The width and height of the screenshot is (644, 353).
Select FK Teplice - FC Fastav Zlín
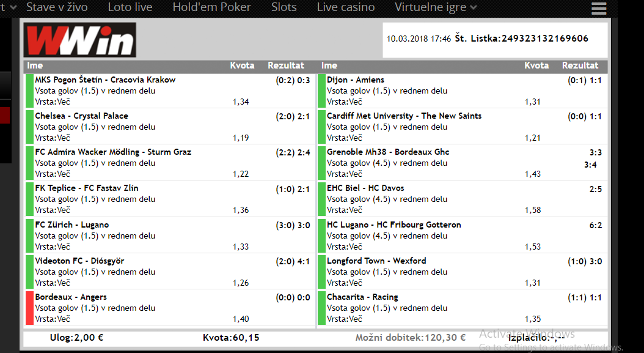coord(87,188)
